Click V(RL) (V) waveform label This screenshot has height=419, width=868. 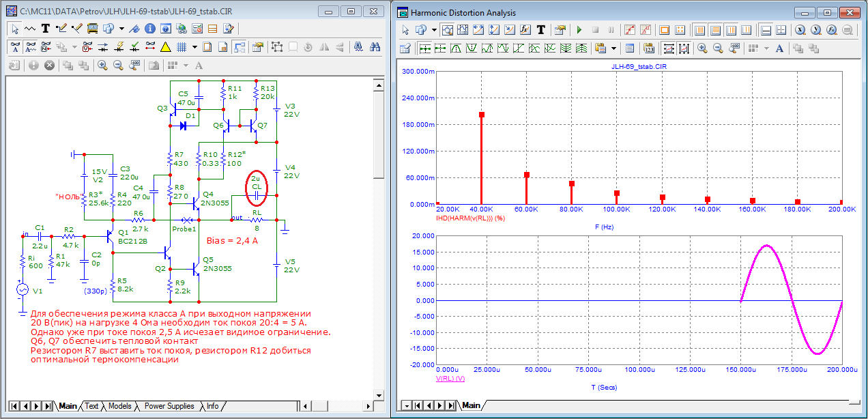pyautogui.click(x=450, y=378)
